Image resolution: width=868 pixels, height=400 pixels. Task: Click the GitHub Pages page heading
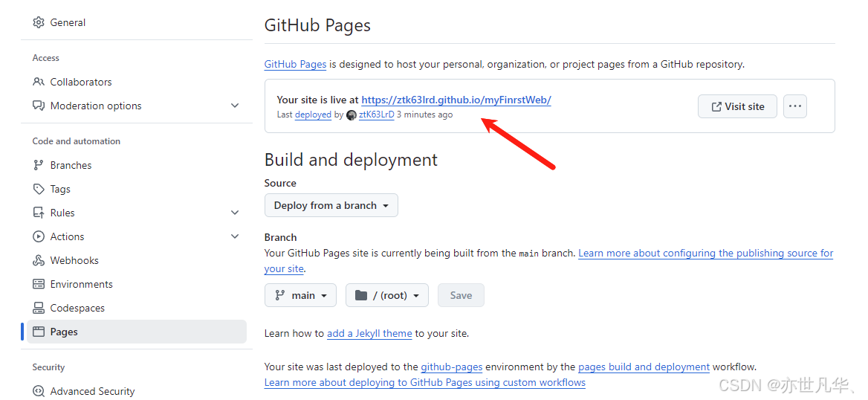(317, 25)
